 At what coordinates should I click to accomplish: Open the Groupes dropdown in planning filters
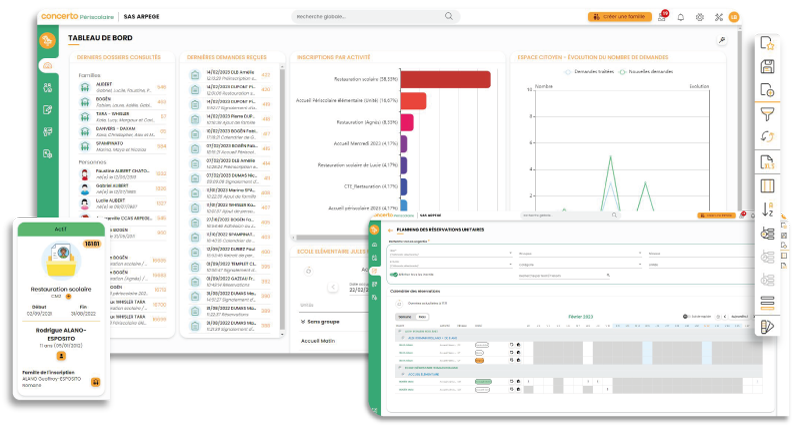(579, 253)
